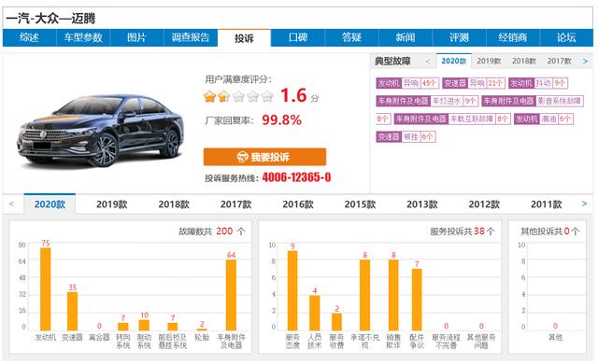Select 2019款 in model-year bar
This screenshot has width=598, height=364.
coord(112,204)
